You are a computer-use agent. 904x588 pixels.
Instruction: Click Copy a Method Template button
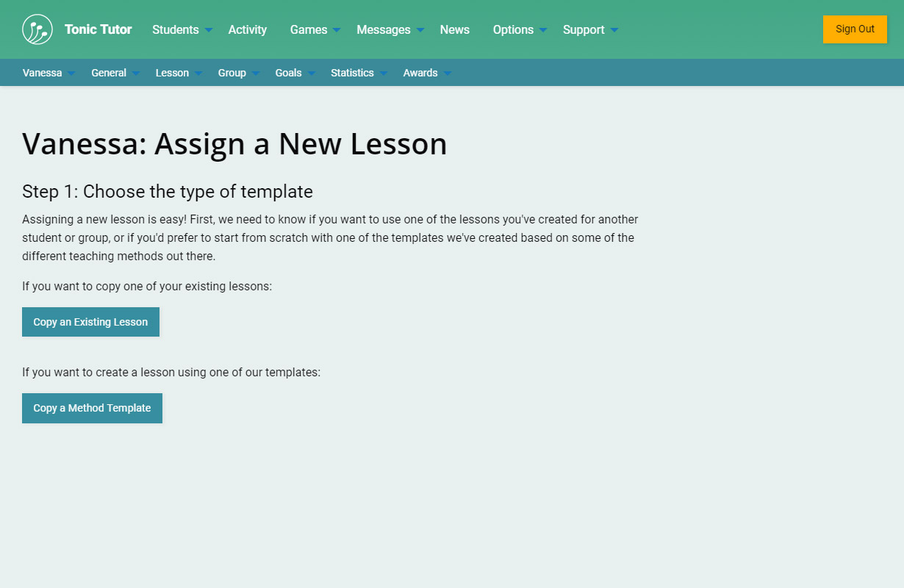pos(92,408)
